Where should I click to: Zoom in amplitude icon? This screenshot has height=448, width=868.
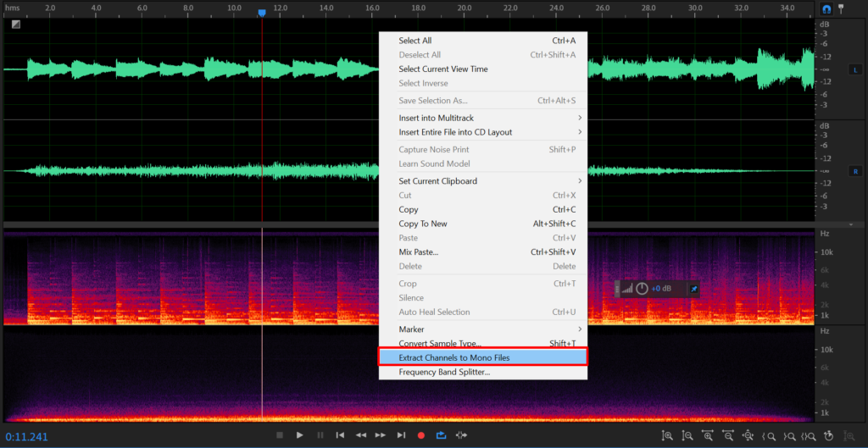pyautogui.click(x=668, y=435)
